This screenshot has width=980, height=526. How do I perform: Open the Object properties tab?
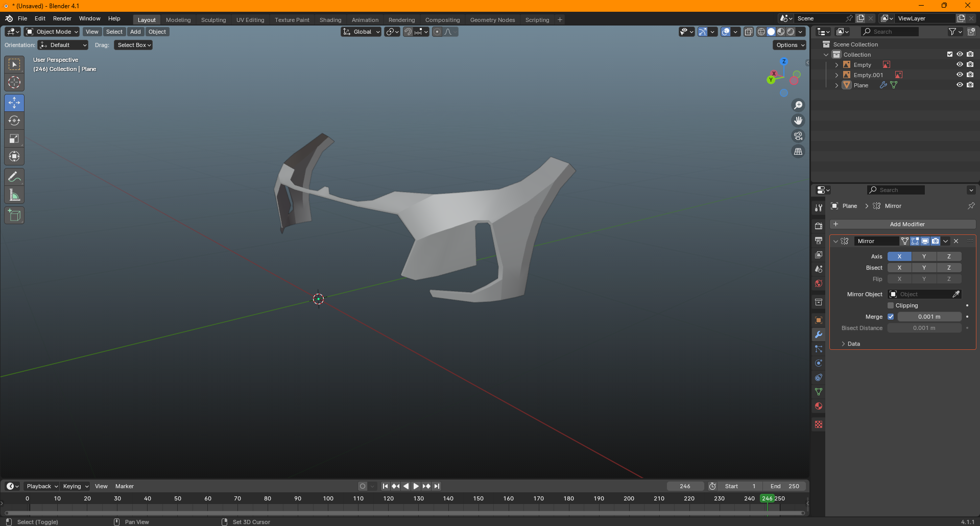819,320
